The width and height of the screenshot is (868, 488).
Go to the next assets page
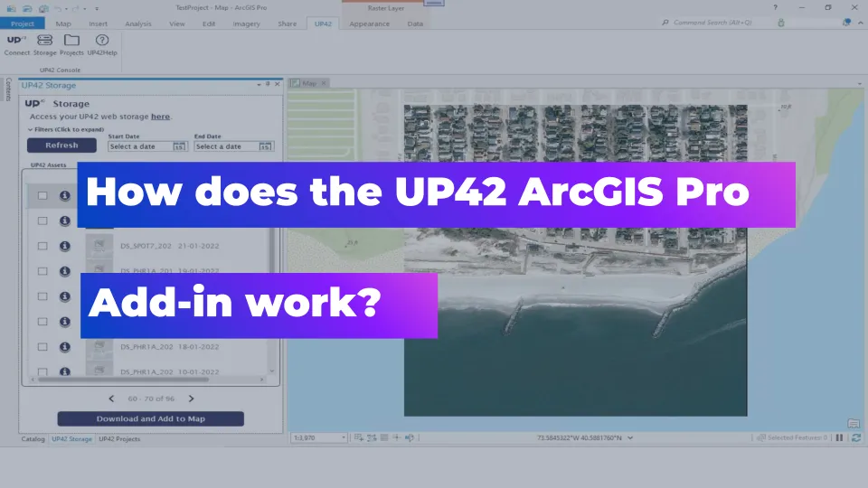[x=191, y=399]
